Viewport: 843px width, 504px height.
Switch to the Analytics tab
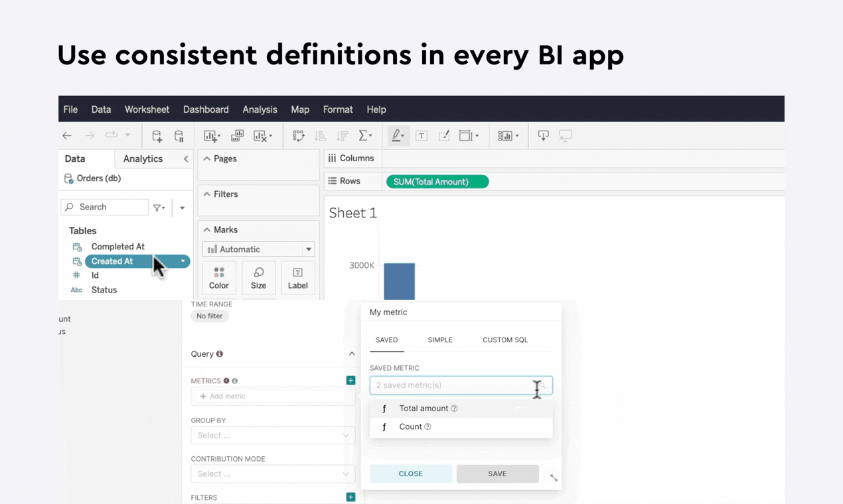(143, 159)
